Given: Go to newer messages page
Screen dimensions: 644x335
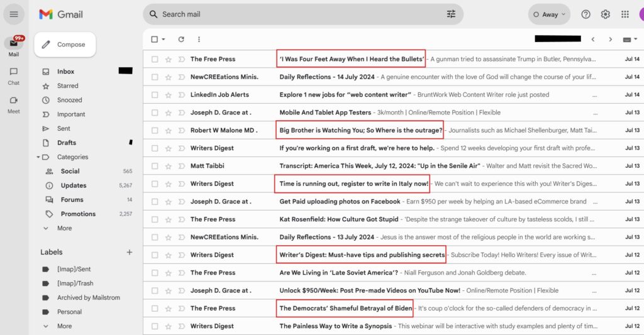Looking at the screenshot, I should coord(592,40).
